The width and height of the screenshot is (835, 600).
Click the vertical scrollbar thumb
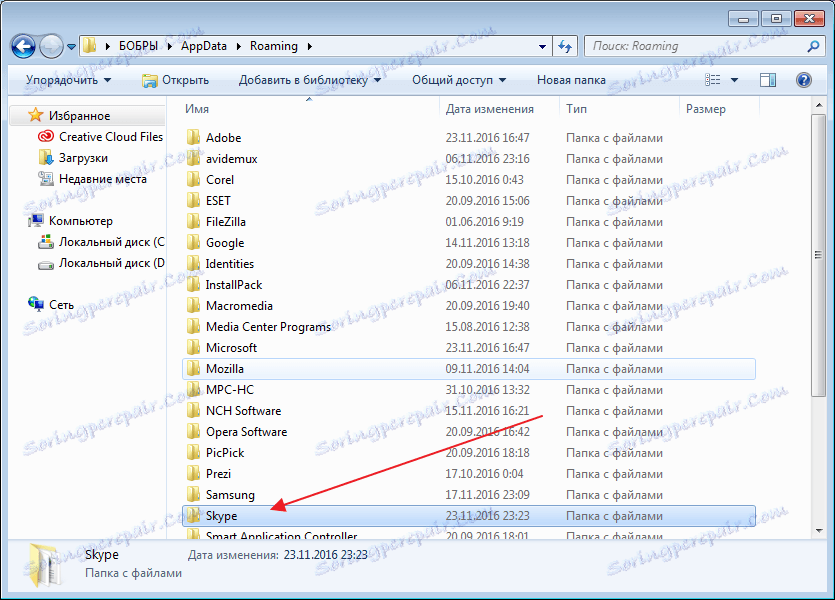coord(818,255)
